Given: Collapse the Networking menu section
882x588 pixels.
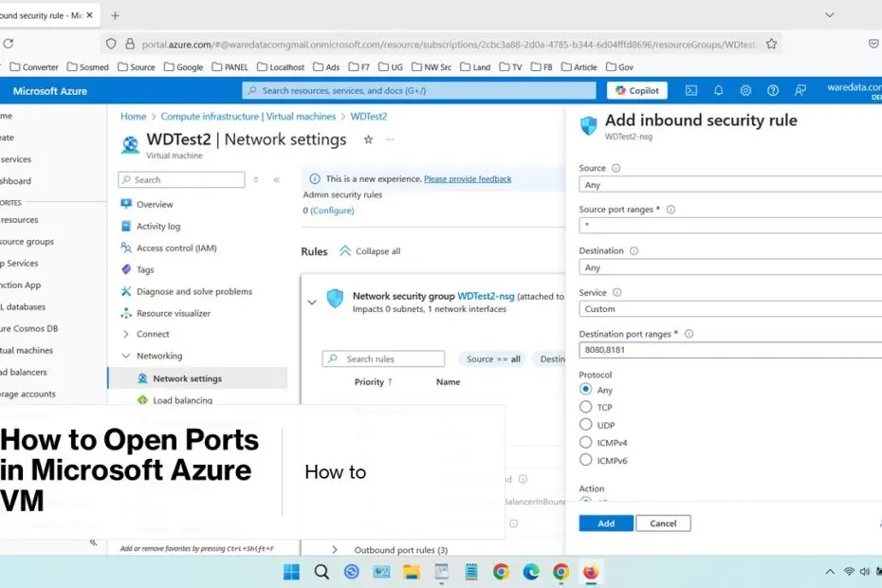Looking at the screenshot, I should pos(126,356).
